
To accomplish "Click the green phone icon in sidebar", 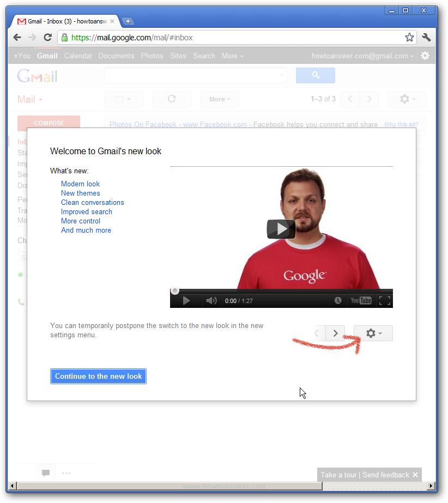I will (x=21, y=301).
